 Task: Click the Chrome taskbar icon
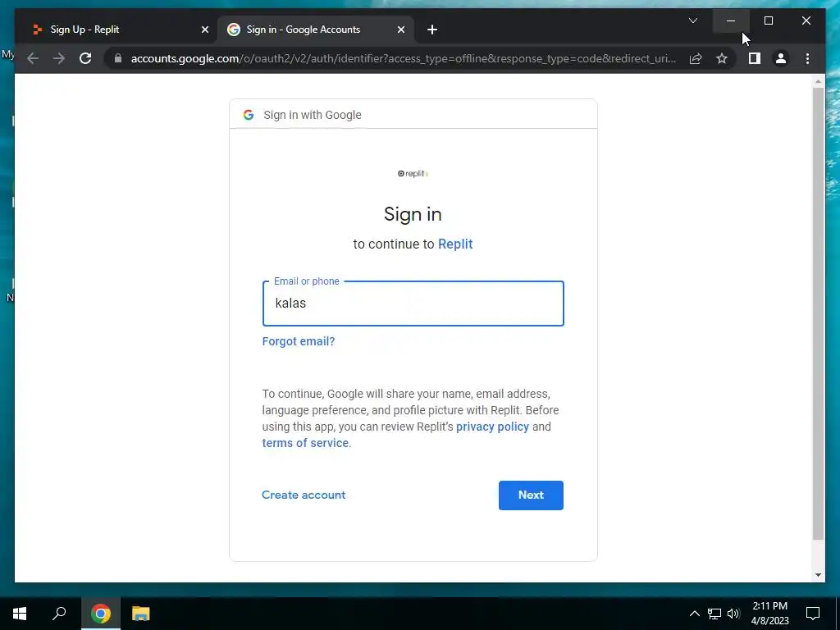101,614
